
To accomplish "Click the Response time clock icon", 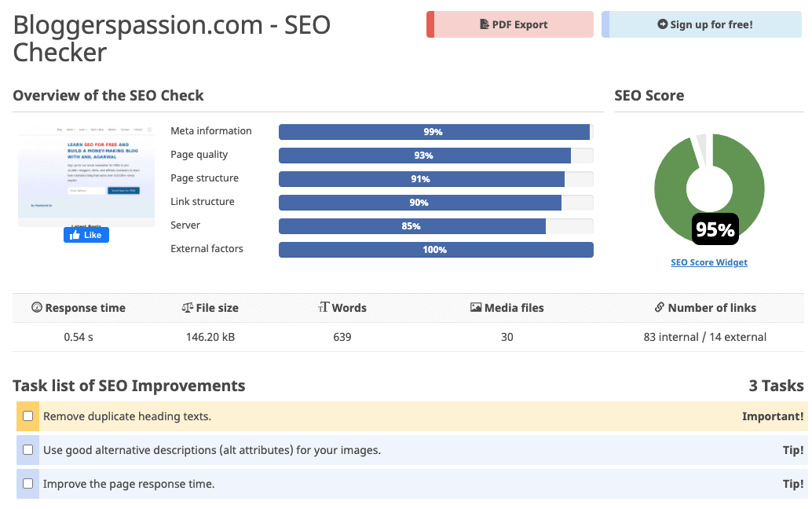I will pyautogui.click(x=37, y=308).
